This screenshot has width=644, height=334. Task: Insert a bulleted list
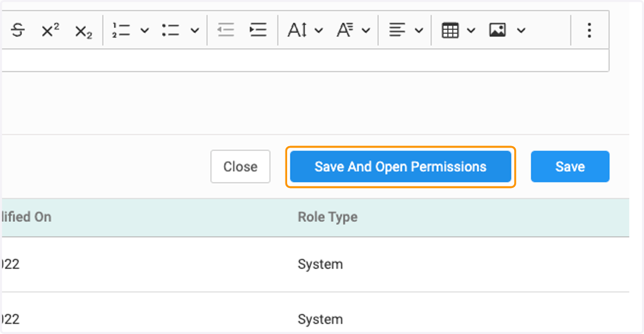pos(171,31)
